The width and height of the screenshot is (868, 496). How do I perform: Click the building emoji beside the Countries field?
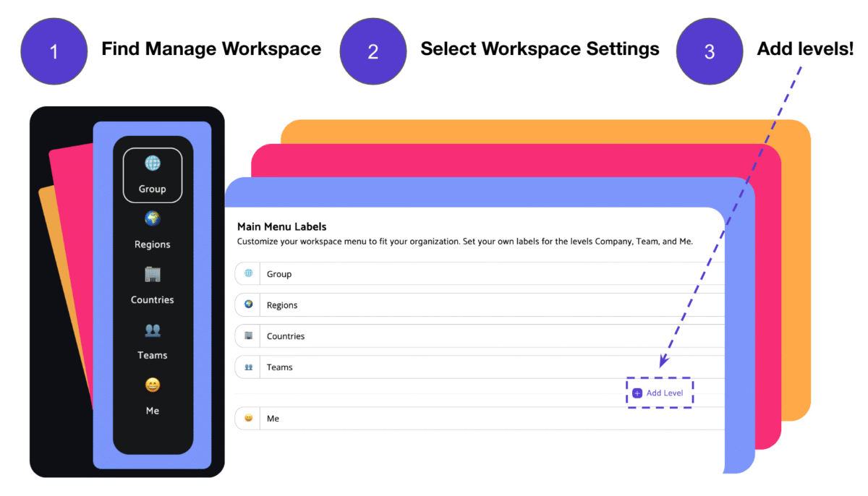248,336
